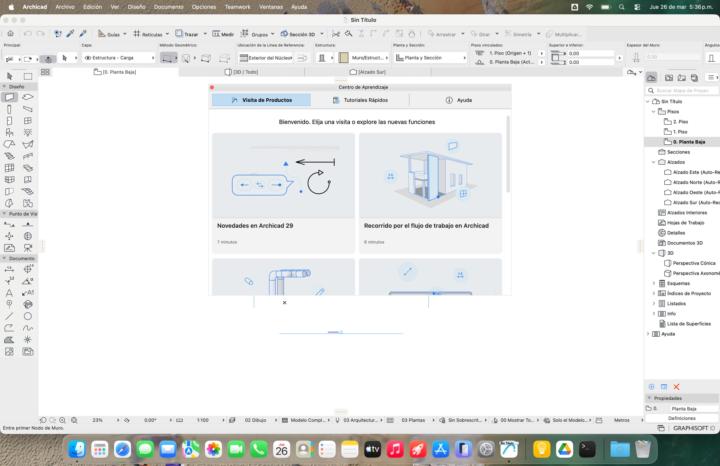This screenshot has width=720, height=466.
Task: Collapse the Alzados folder in Navigator
Action: 653,162
